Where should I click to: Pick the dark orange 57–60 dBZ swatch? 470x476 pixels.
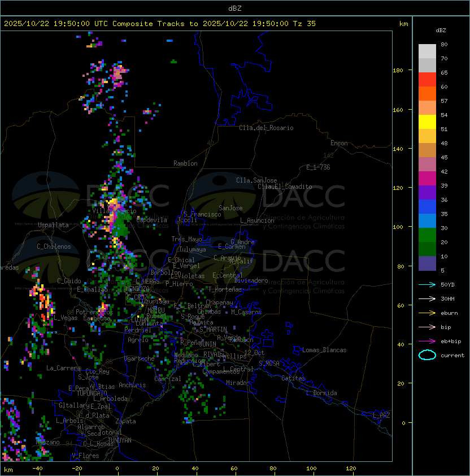[x=427, y=93]
